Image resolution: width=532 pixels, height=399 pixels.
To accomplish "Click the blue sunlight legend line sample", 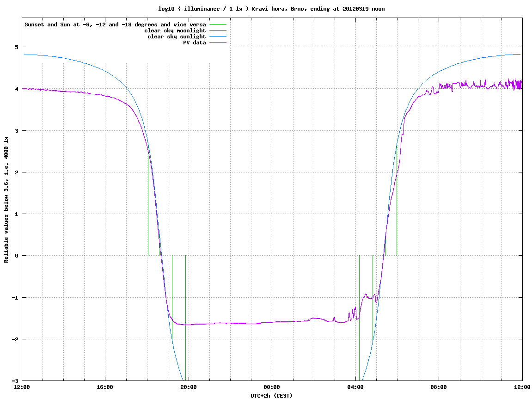I will coord(218,37).
